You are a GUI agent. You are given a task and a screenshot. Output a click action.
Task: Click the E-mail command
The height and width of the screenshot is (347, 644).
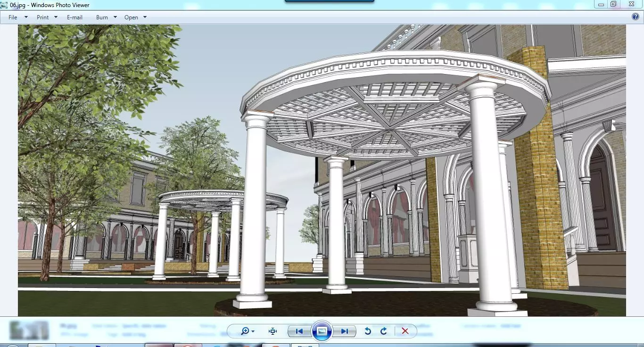[74, 17]
